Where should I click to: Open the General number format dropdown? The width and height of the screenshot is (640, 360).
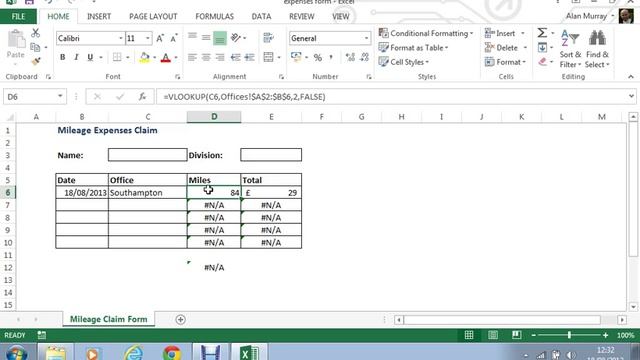click(x=367, y=38)
